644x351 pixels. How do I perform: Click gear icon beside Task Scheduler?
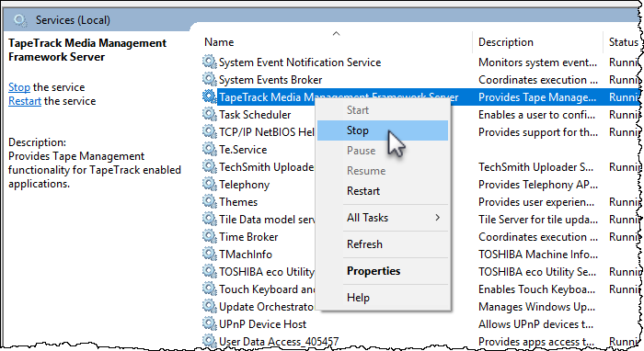point(210,114)
